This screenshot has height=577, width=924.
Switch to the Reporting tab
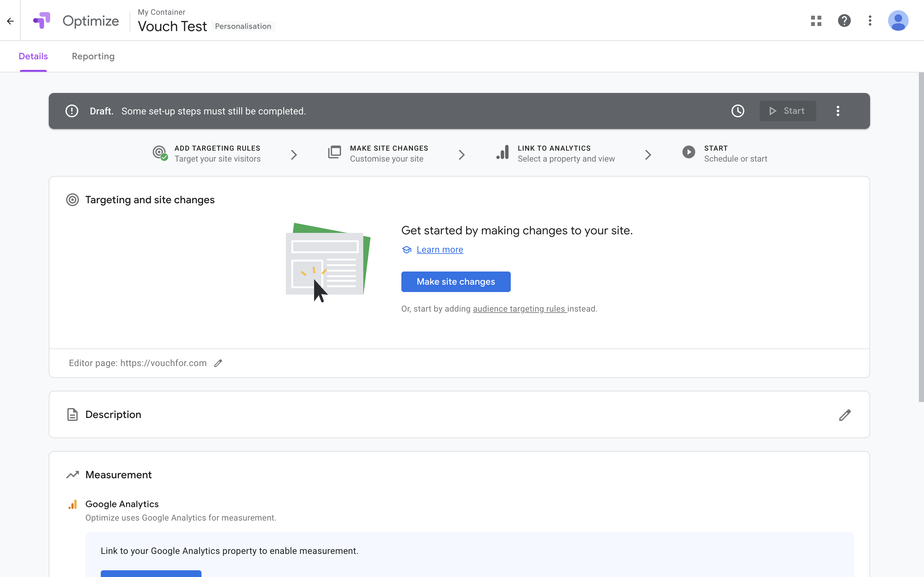tap(93, 56)
